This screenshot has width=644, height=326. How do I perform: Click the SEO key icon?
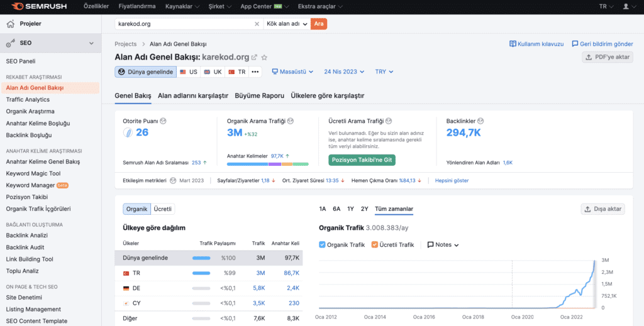pyautogui.click(x=11, y=43)
